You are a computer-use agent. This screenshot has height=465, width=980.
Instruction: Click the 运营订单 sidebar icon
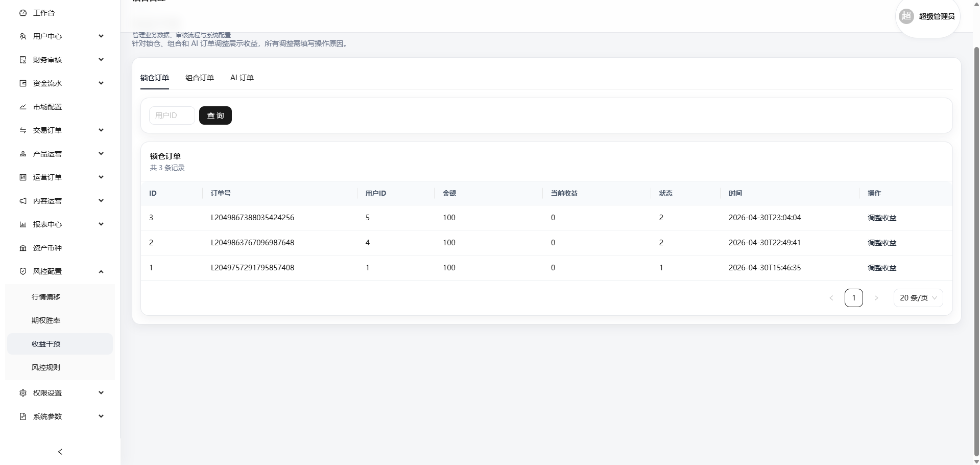coord(23,177)
